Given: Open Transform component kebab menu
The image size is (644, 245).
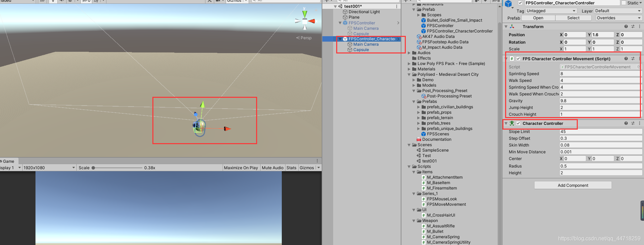Looking at the screenshot, I should click(x=640, y=26).
